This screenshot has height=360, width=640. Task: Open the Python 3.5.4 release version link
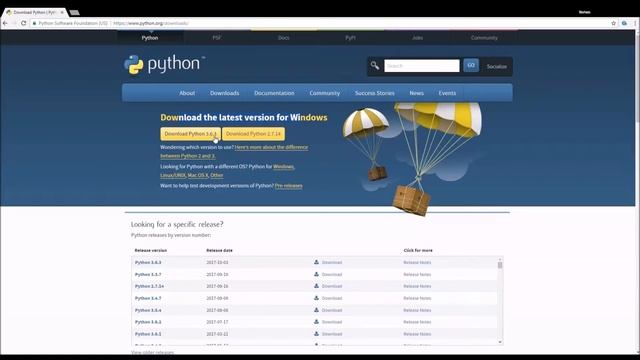tap(148, 310)
